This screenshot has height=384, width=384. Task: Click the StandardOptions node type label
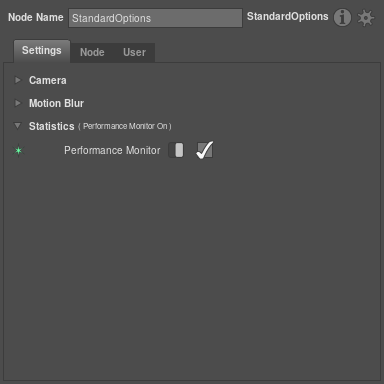point(288,17)
